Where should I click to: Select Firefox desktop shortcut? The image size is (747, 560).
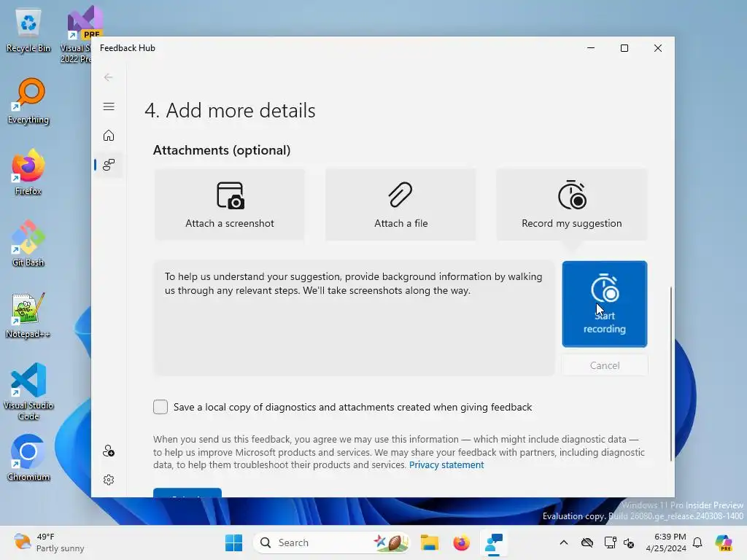pyautogui.click(x=28, y=172)
